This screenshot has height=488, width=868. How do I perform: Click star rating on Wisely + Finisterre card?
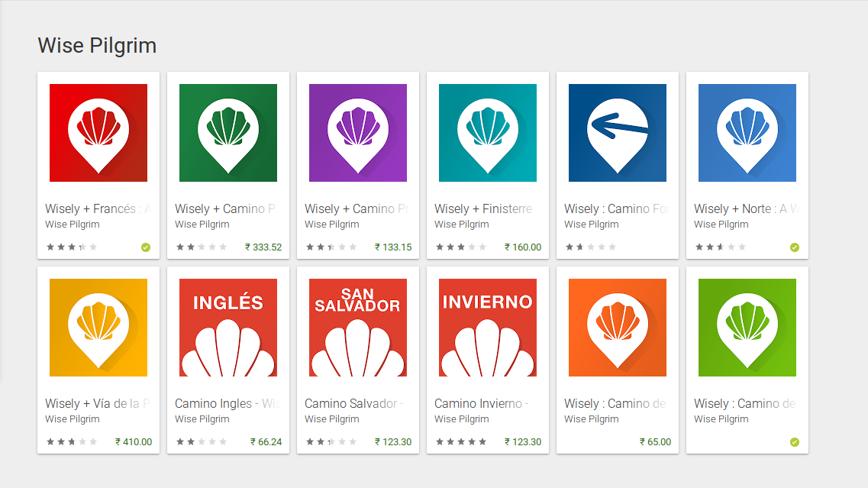click(461, 247)
